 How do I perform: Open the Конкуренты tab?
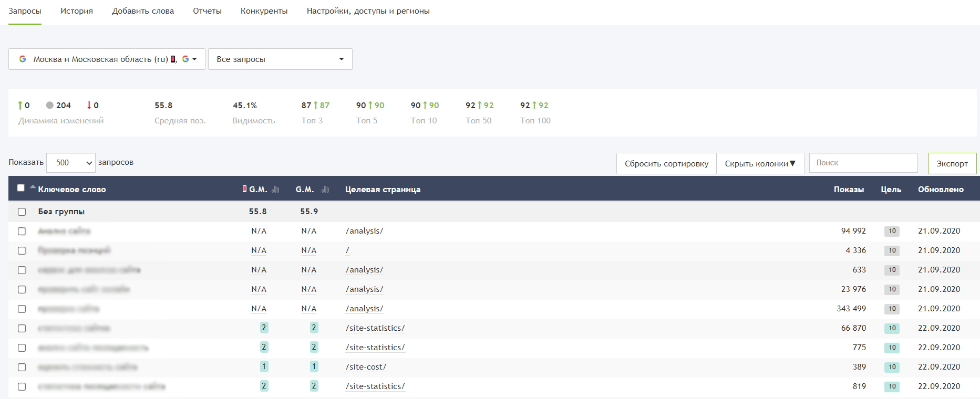pyautogui.click(x=264, y=11)
